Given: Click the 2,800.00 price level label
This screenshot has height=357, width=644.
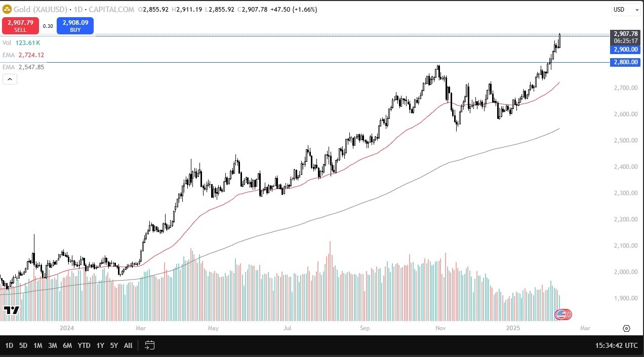Looking at the screenshot, I should (x=625, y=62).
